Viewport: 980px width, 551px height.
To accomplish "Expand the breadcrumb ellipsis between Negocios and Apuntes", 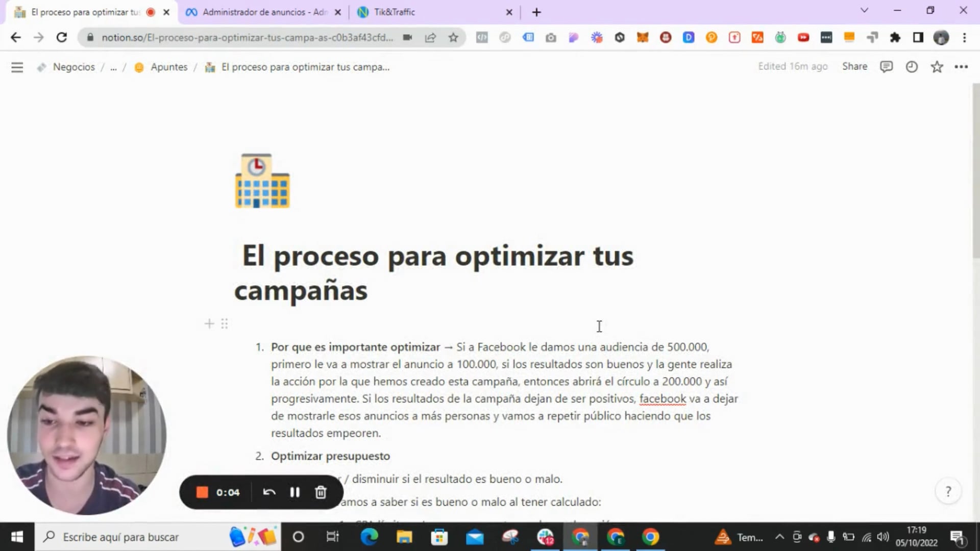I will (x=113, y=67).
